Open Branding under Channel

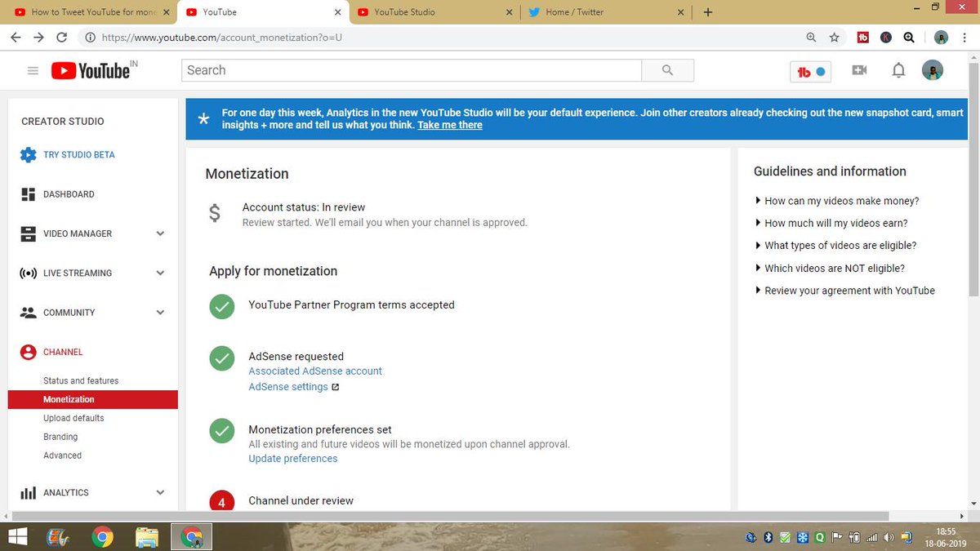point(60,437)
